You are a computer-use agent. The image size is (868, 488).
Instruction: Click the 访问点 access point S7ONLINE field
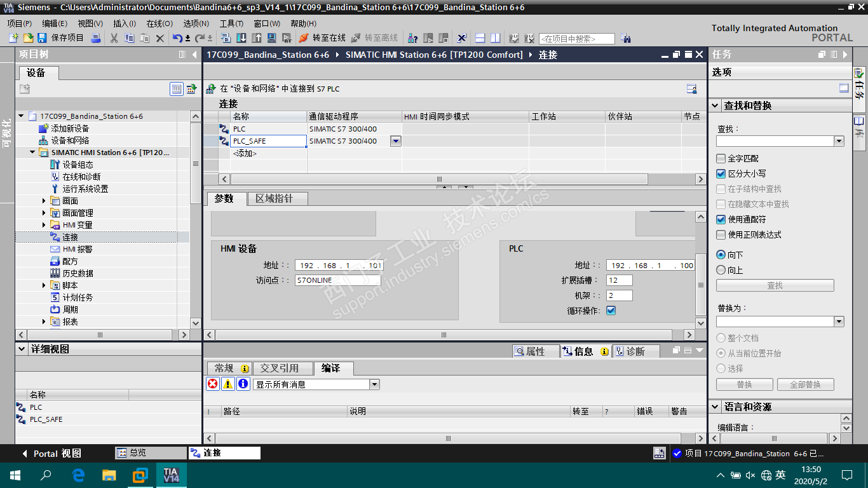coord(337,280)
